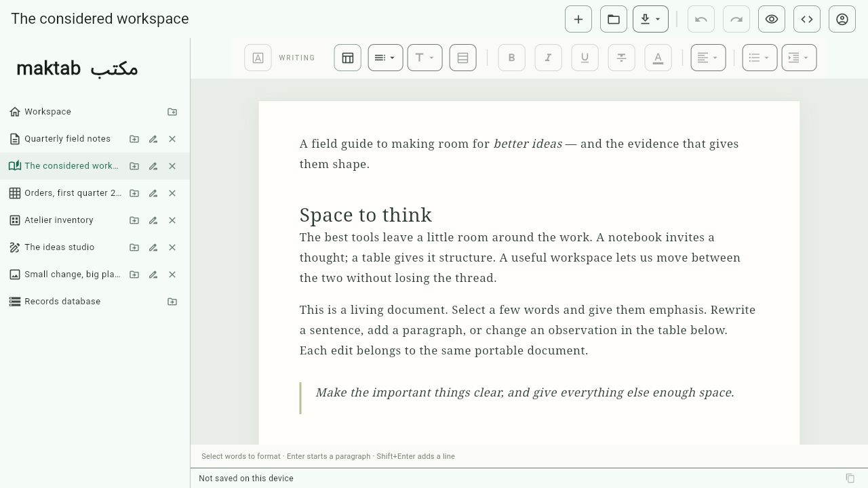Rename Atelier inventory with pencil icon
The height and width of the screenshot is (488, 868).
(153, 220)
